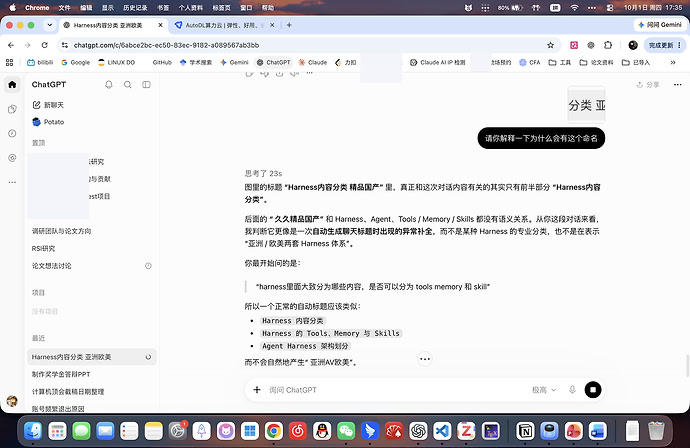The height and width of the screenshot is (448, 690).
Task: Switch to the AutoDL算力云 tab
Action: (224, 25)
